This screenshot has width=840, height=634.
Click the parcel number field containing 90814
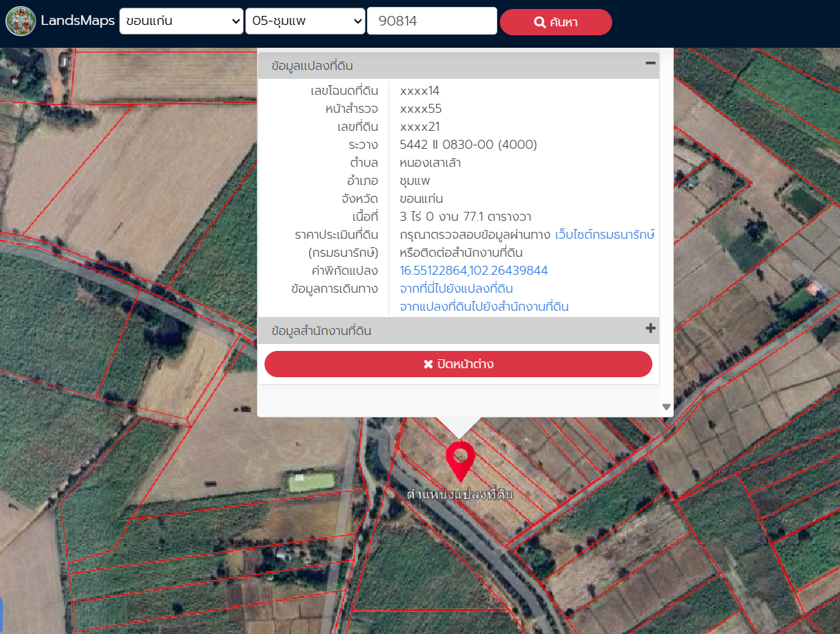pos(432,21)
